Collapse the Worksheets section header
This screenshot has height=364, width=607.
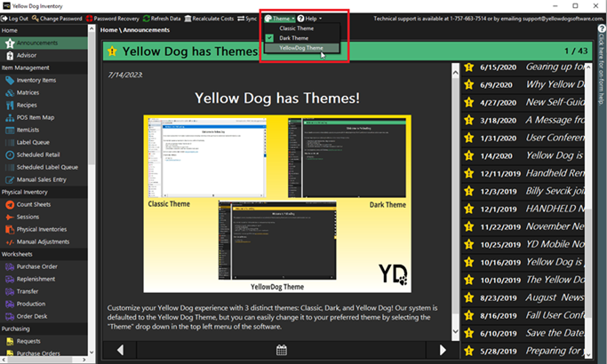tap(44, 254)
